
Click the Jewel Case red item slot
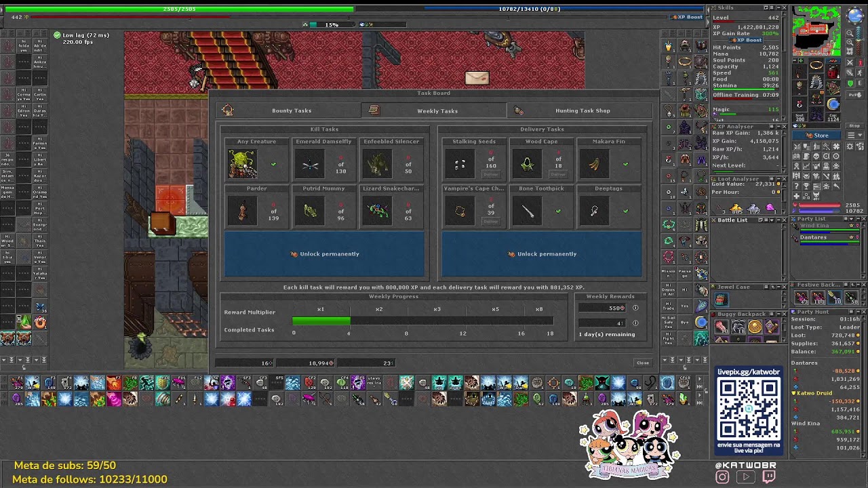[x=720, y=299]
